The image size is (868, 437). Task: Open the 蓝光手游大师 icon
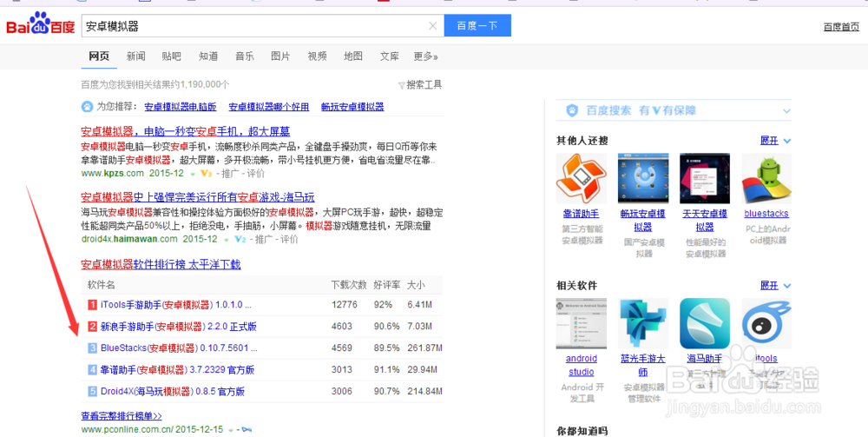[x=642, y=323]
